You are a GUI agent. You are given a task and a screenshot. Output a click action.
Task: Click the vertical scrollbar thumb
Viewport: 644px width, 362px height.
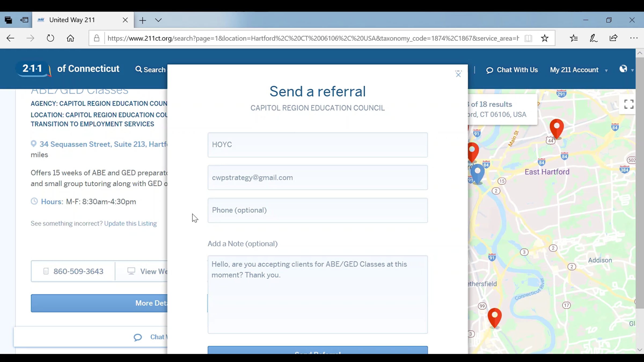click(640, 182)
